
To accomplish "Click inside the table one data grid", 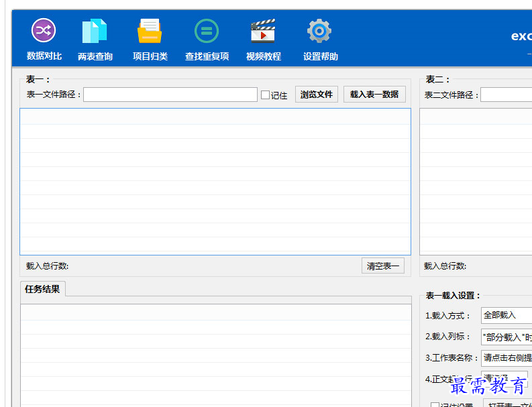I will [215, 181].
